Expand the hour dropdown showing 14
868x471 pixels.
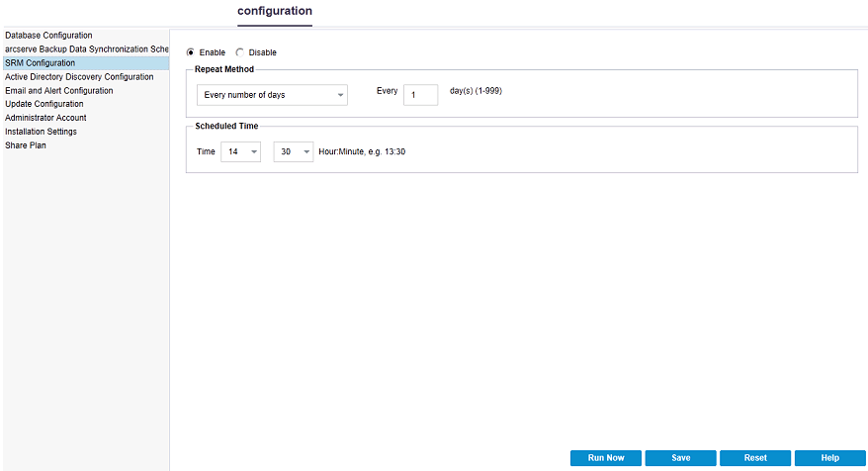point(241,151)
